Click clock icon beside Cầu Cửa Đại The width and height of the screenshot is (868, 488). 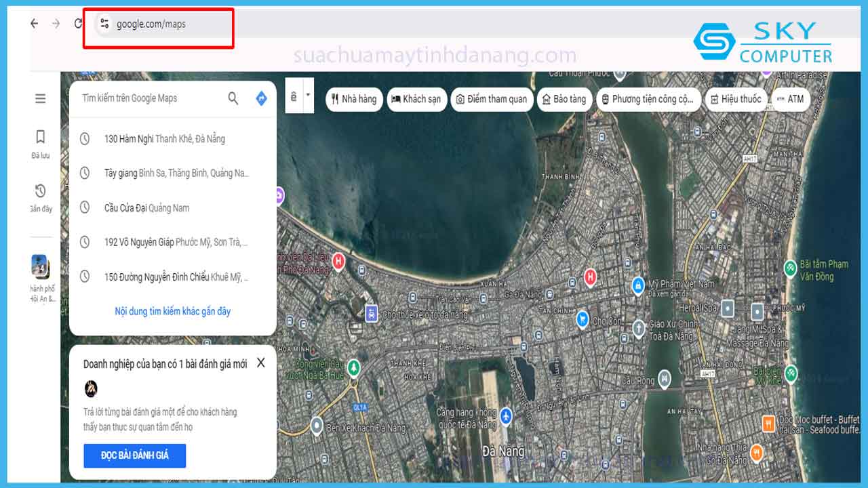click(x=85, y=207)
